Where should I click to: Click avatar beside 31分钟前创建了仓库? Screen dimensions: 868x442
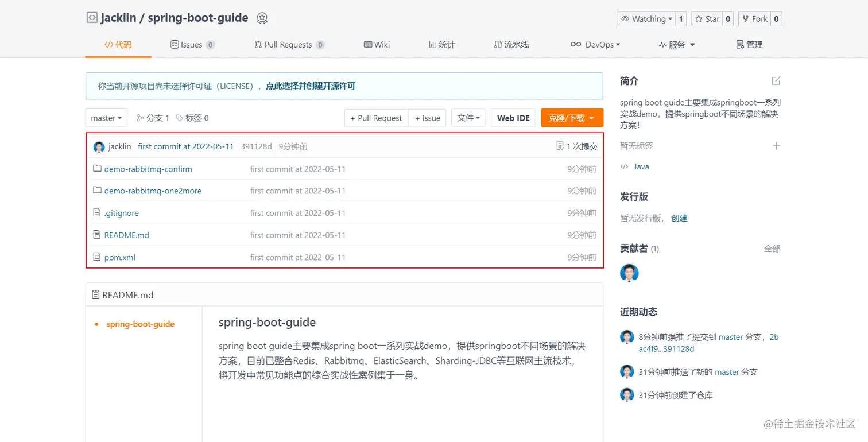tap(627, 394)
